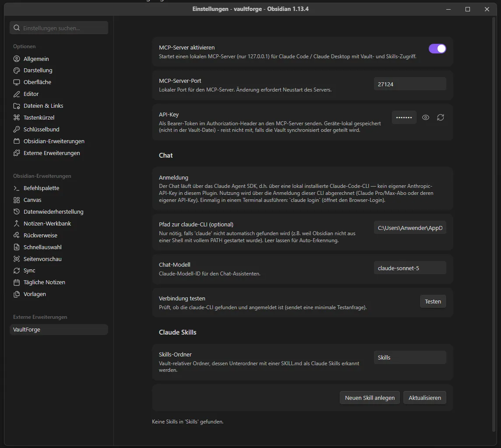Edit the Chat-Modell field claude-sonnet-5
The height and width of the screenshot is (448, 501).
pos(410,268)
